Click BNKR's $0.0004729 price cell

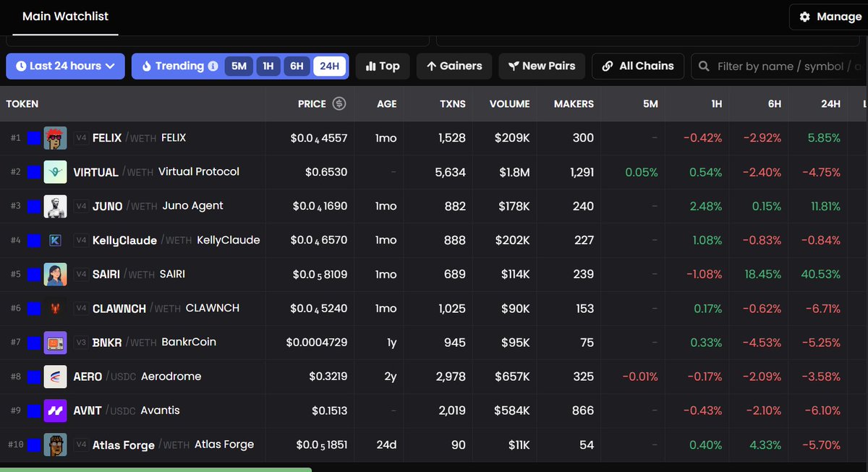point(317,343)
